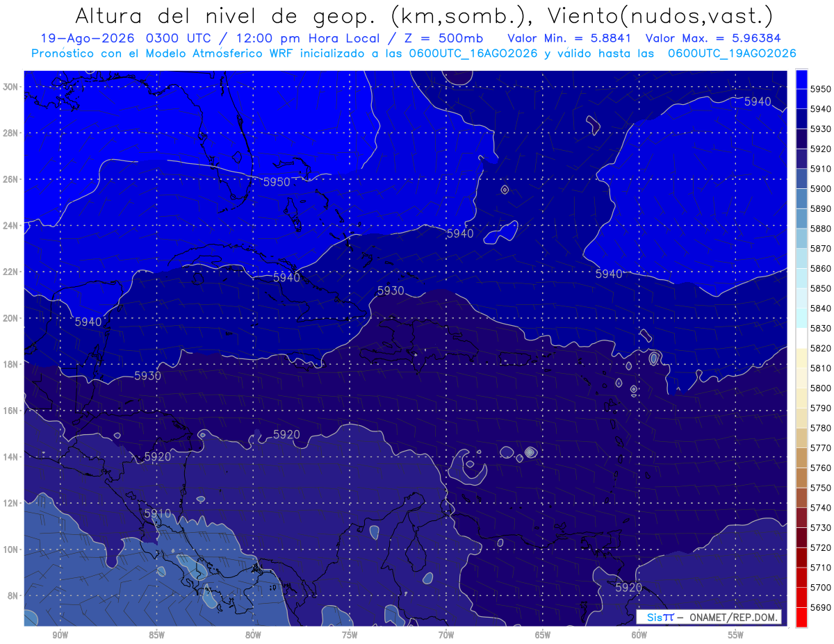Click the 8N latitude axis label
Screen dimensions: 834x644
click(13, 595)
